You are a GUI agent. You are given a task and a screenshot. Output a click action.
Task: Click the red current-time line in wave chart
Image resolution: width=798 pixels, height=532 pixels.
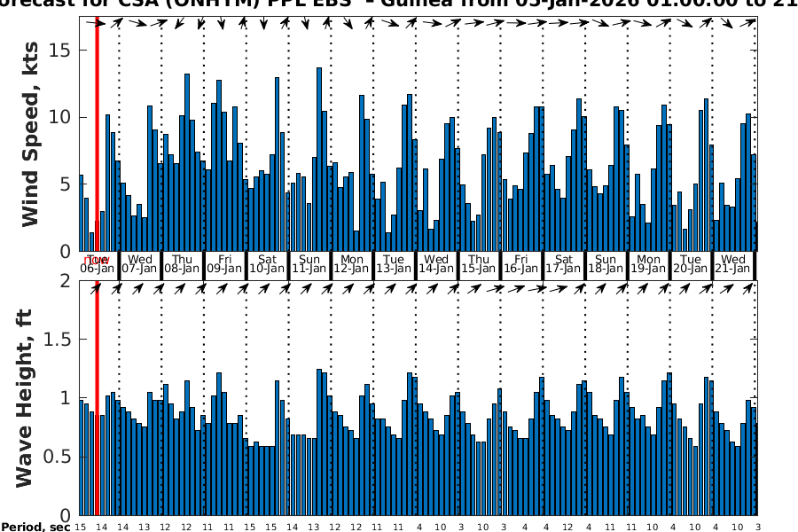pyautogui.click(x=97, y=399)
